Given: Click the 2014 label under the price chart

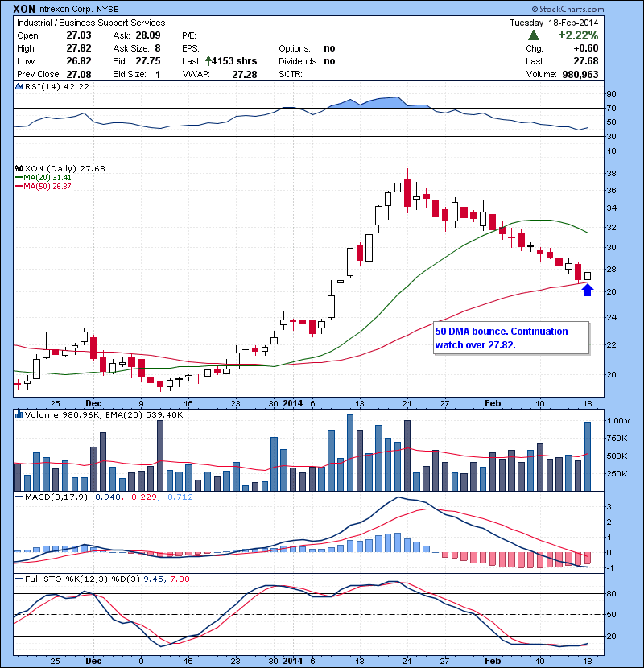Looking at the screenshot, I should point(294,402).
